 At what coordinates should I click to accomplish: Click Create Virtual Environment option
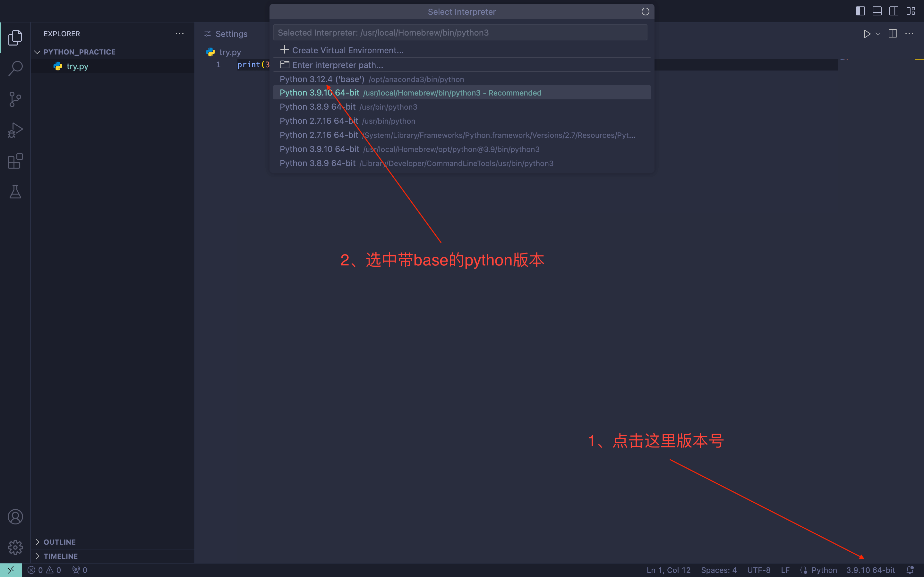pos(347,50)
